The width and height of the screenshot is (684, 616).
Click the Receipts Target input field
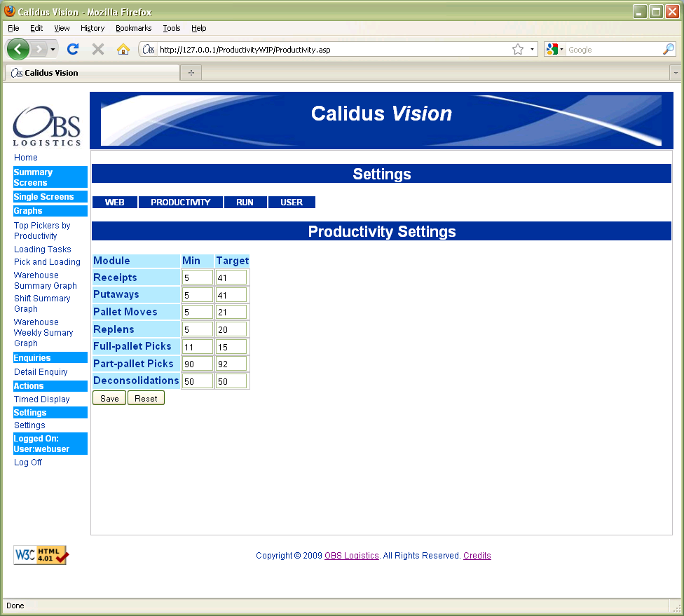coord(231,278)
